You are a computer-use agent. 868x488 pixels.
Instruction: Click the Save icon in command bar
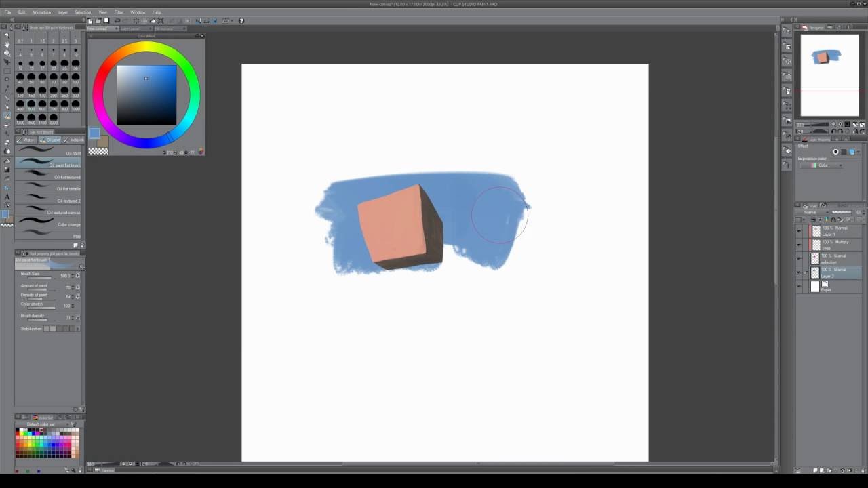[x=106, y=21]
